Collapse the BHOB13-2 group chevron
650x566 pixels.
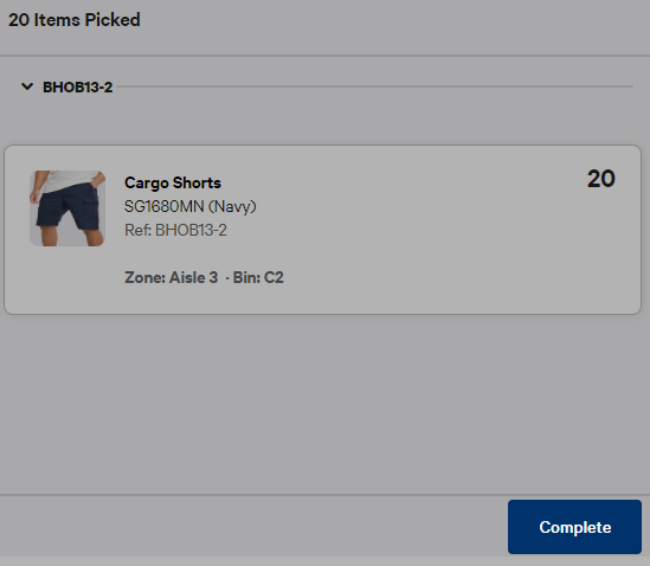coord(27,87)
